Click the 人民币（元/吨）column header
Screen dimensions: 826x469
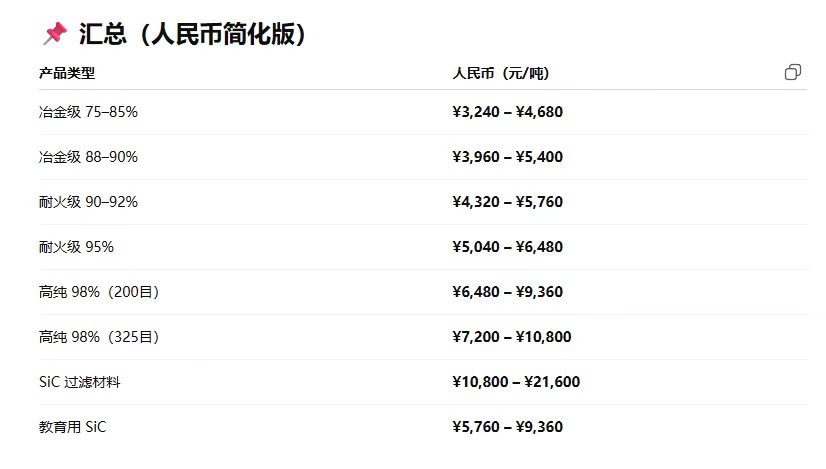[x=501, y=73]
